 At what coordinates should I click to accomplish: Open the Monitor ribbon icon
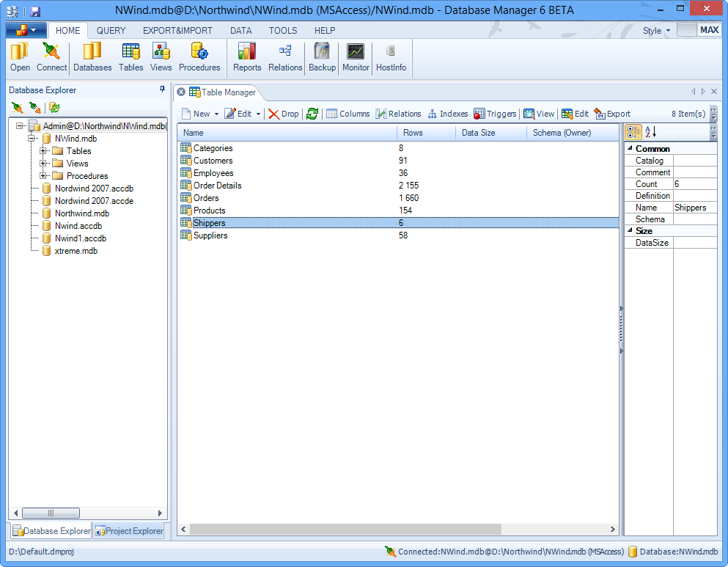(x=356, y=56)
